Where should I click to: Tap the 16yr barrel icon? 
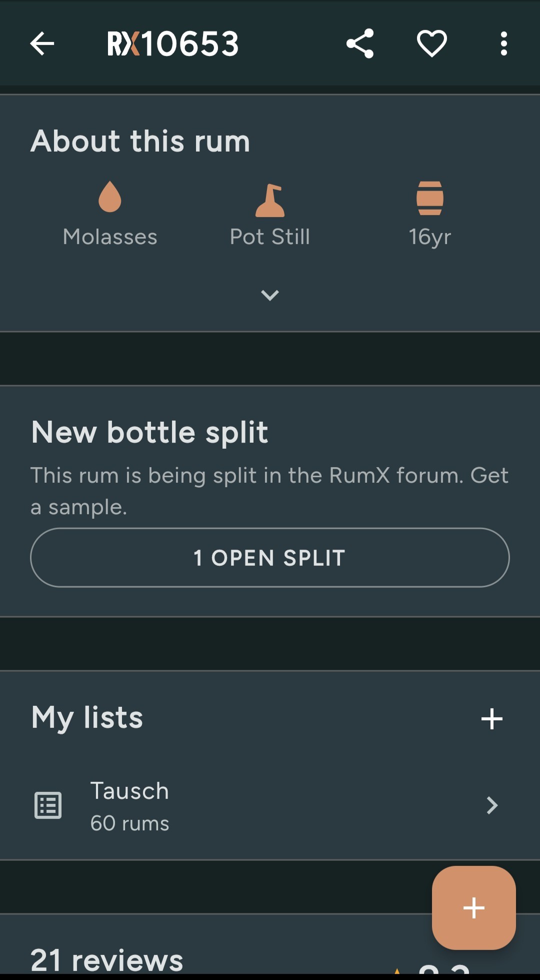430,198
